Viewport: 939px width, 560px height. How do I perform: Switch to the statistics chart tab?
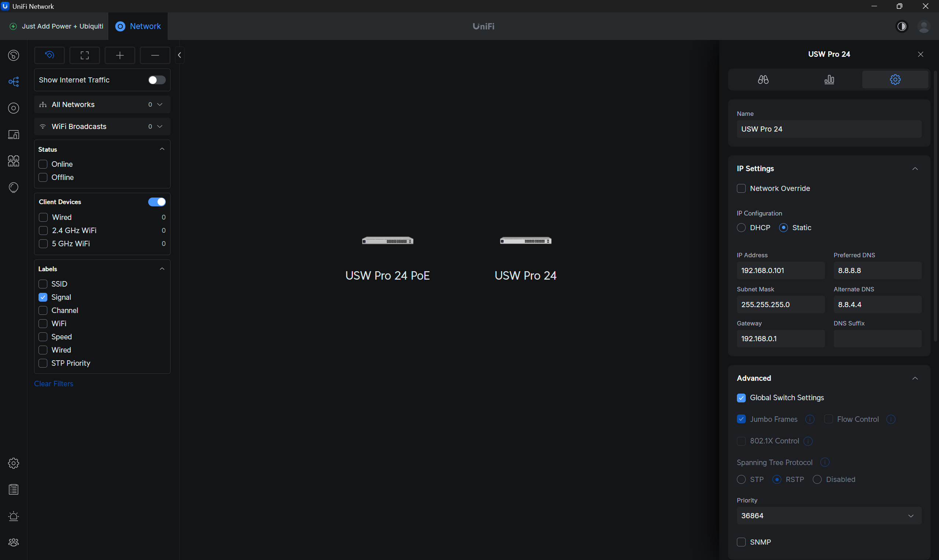coord(829,80)
